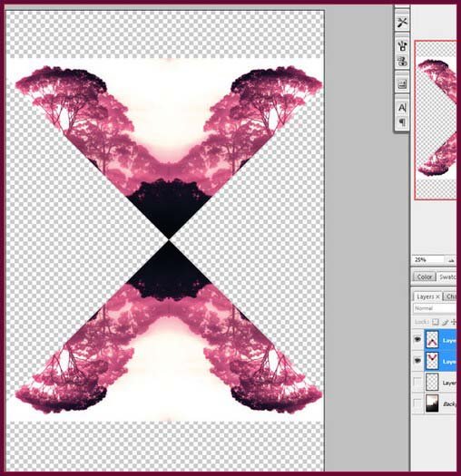Hide the topmost selected layer's eye
The height and width of the screenshot is (476, 461).
417,339
